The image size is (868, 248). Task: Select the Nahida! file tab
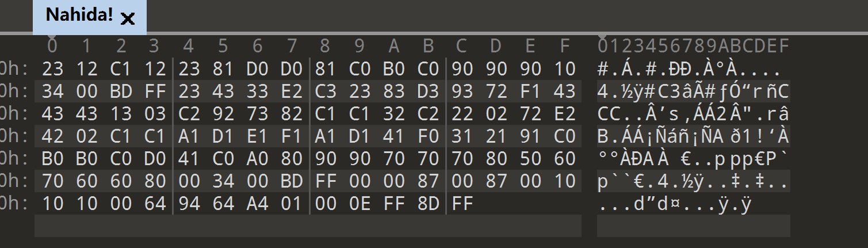click(89, 17)
